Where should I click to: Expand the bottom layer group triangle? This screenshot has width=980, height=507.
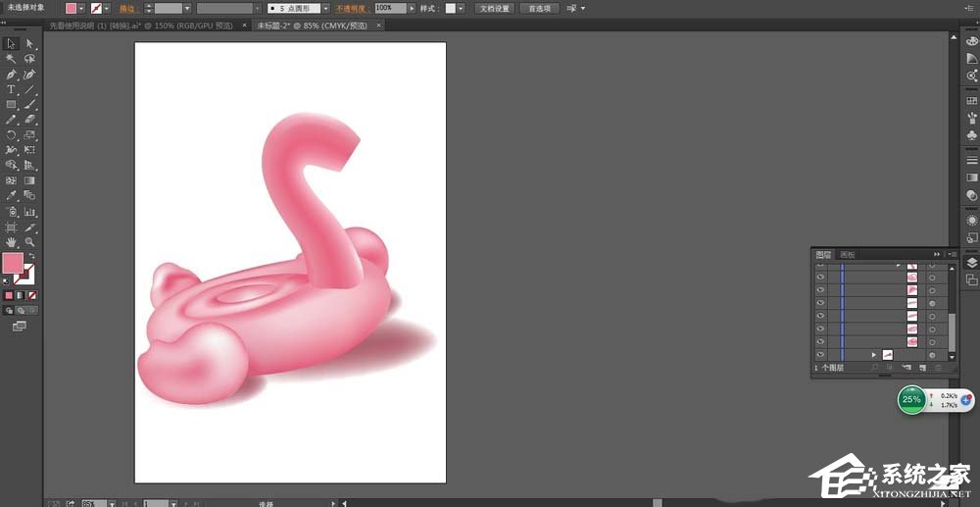pyautogui.click(x=872, y=354)
